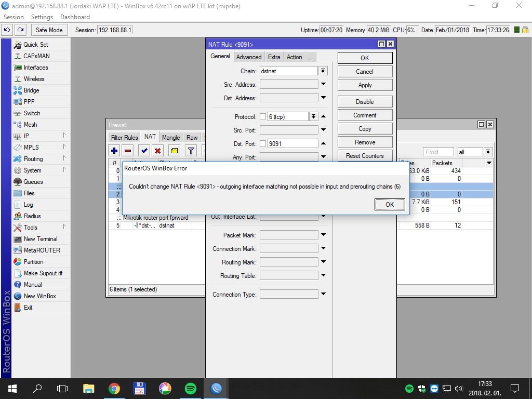Switch to the Raw tab in Firewall
The width and height of the screenshot is (532, 399).
tap(192, 137)
